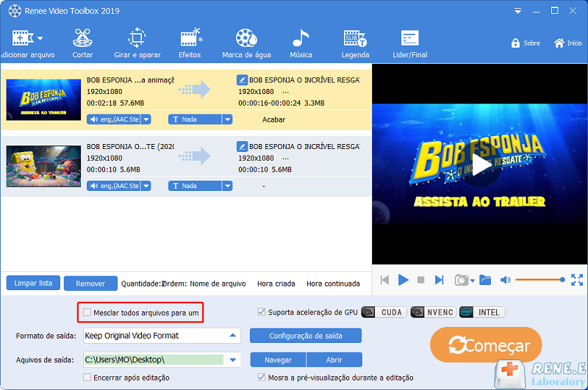
Task: Click the CUDA badge
Action: [x=384, y=312]
